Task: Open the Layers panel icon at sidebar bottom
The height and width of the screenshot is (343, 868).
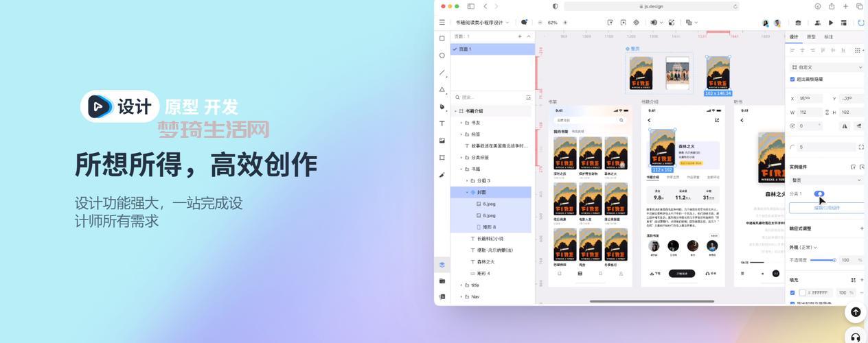Action: point(442,264)
